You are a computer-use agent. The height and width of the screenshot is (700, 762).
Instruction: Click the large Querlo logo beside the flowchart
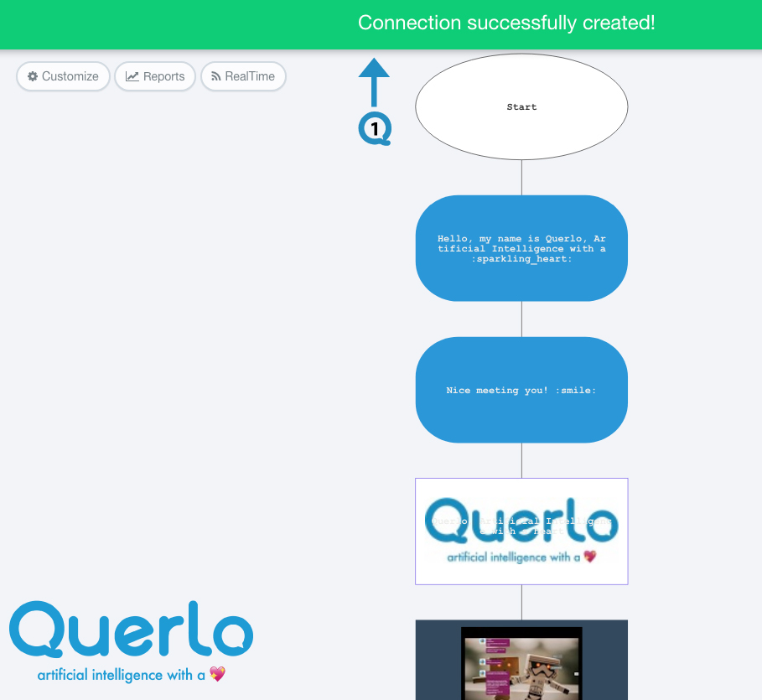pyautogui.click(x=132, y=641)
